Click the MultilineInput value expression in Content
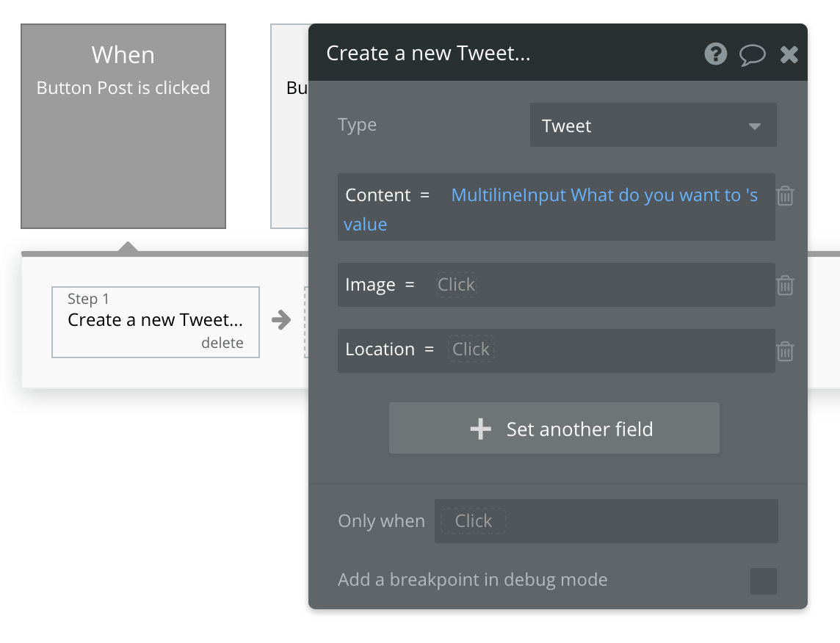The image size is (840, 643). tap(606, 195)
